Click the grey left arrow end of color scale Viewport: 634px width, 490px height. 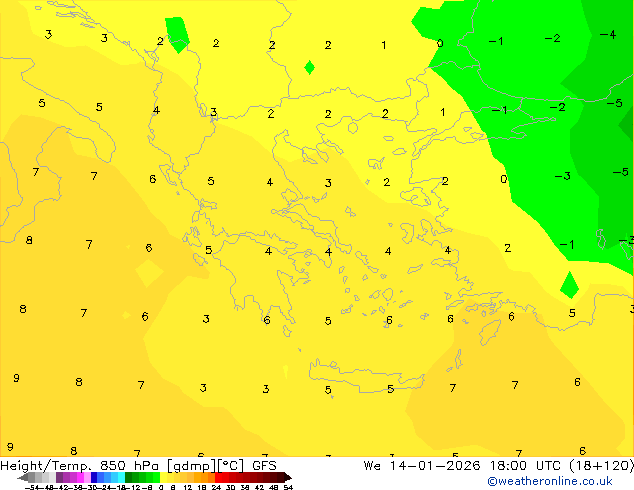coord(23,477)
